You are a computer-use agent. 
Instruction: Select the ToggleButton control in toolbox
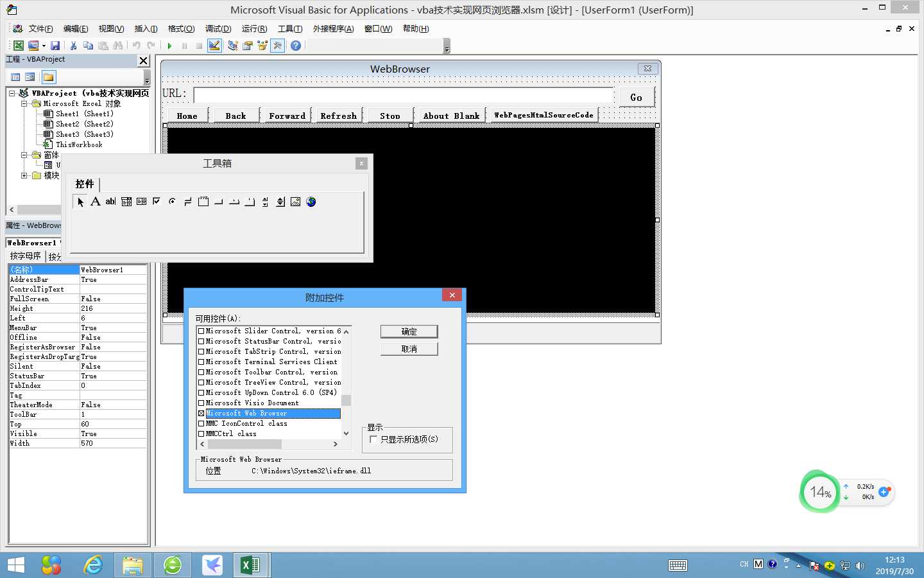(188, 202)
